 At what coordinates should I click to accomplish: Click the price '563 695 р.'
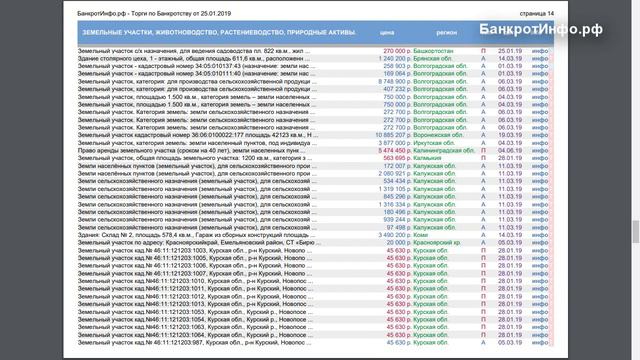[x=398, y=158]
